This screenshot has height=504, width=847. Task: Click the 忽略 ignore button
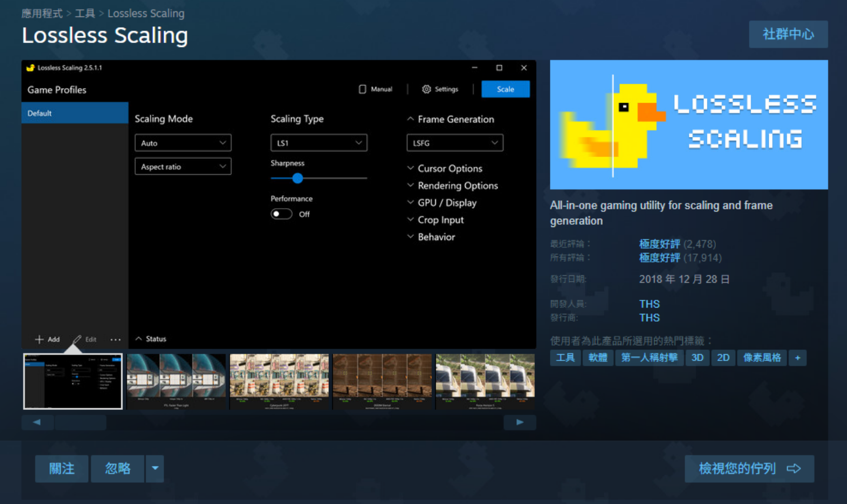tap(118, 469)
